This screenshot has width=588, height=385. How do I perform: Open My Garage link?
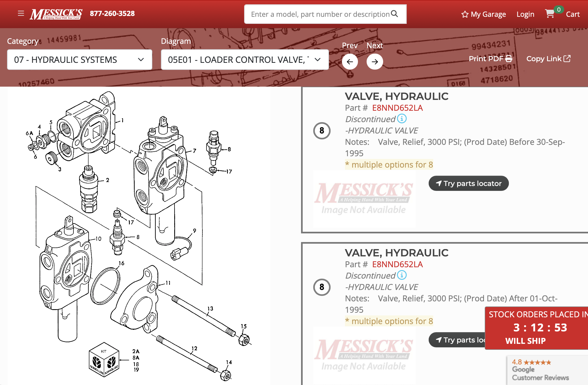(483, 14)
